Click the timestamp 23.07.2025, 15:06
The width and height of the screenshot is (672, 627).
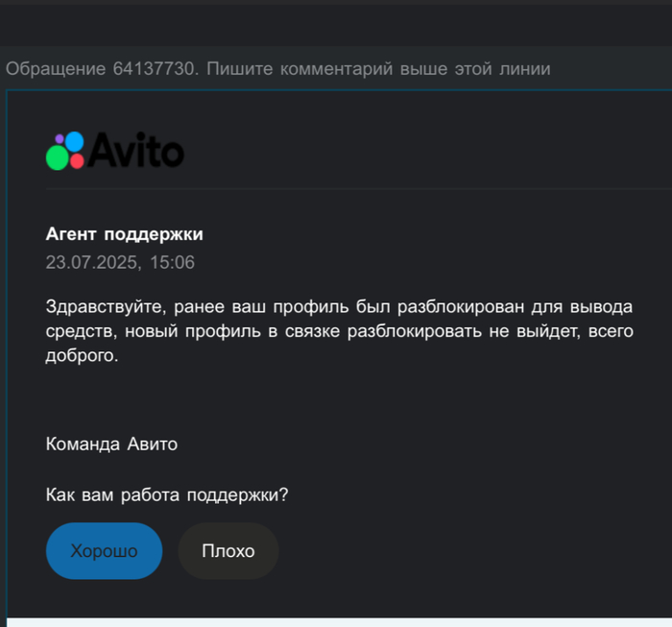click(x=120, y=262)
